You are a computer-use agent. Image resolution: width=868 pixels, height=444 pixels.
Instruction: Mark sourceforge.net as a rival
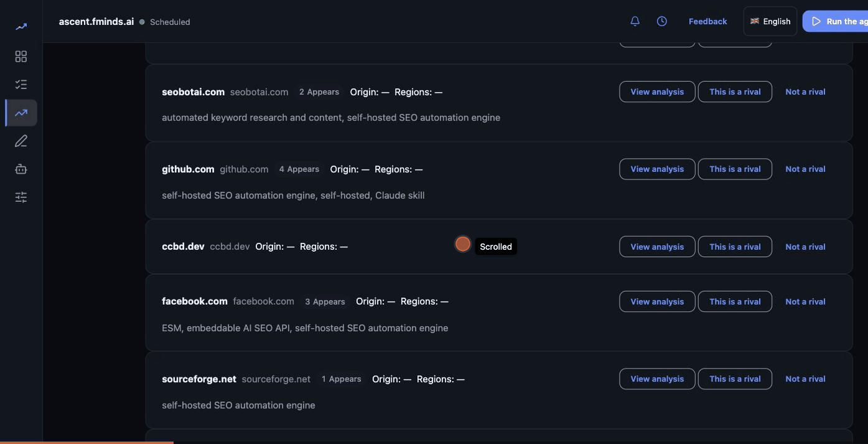point(735,379)
